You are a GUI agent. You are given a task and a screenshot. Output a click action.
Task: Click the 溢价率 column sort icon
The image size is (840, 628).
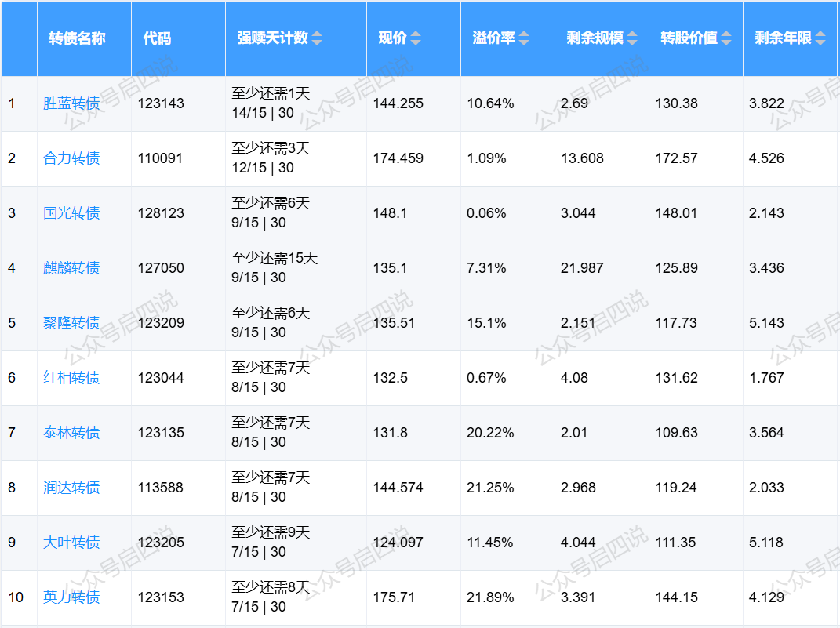[524, 38]
